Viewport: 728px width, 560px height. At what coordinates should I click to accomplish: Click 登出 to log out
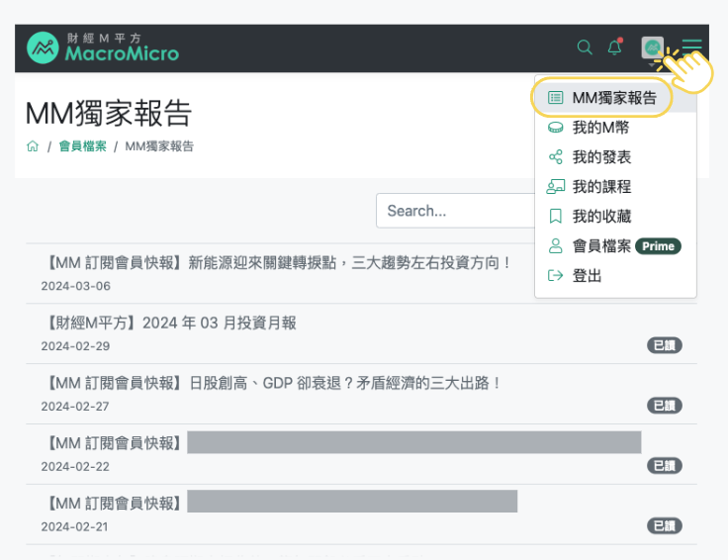(x=615, y=276)
